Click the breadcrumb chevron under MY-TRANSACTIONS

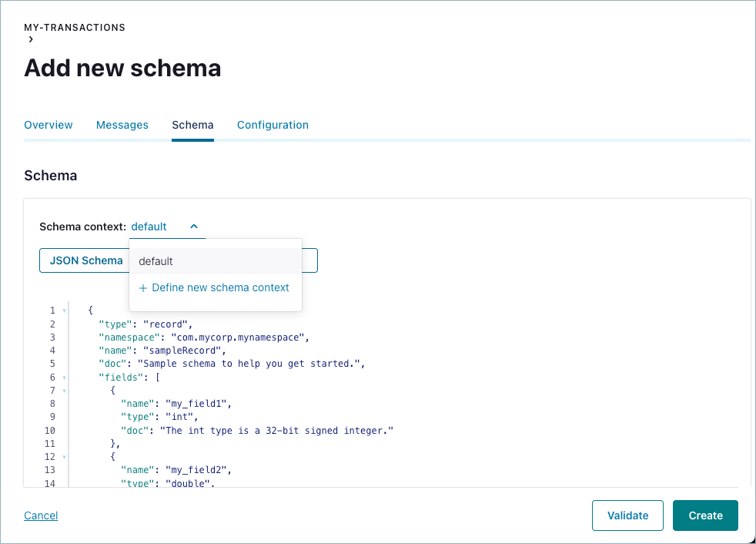click(x=31, y=40)
